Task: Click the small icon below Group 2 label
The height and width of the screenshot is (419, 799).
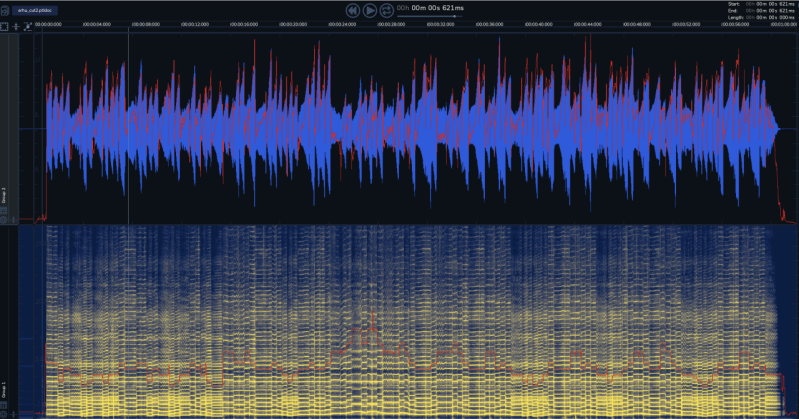Action: [5, 210]
